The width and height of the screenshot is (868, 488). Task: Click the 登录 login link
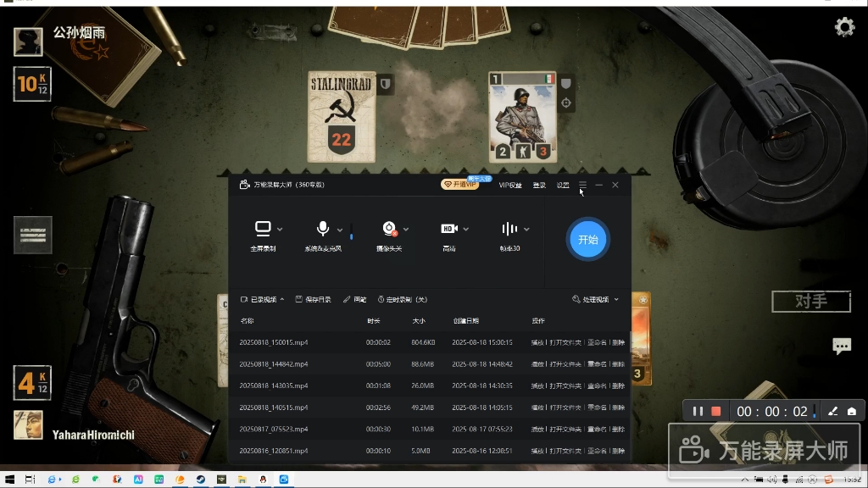(539, 186)
